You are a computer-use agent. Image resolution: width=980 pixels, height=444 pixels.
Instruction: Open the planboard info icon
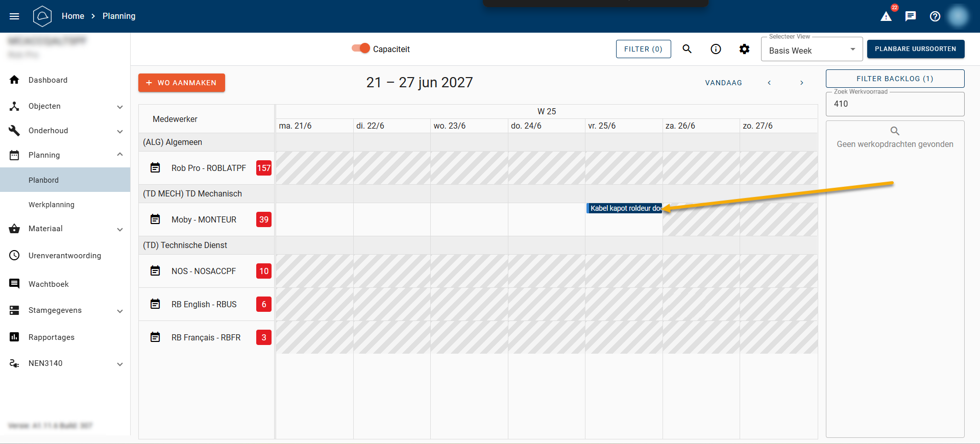[x=716, y=49]
